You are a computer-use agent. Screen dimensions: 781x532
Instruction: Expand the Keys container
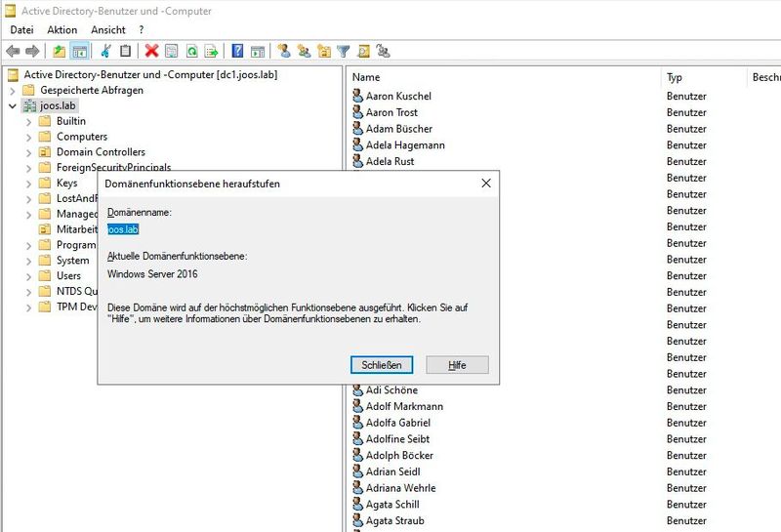(x=29, y=184)
